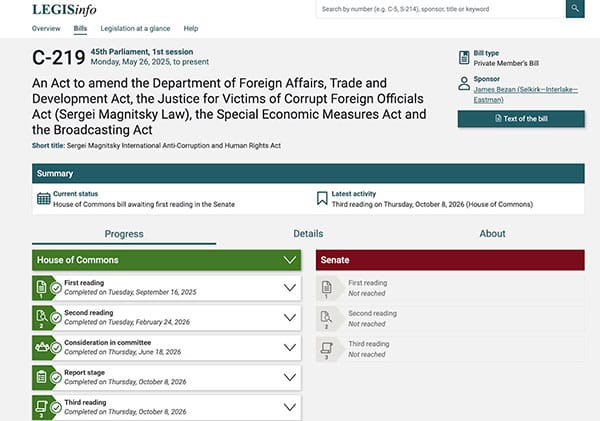Click the long bill title heading

pyautogui.click(x=229, y=106)
